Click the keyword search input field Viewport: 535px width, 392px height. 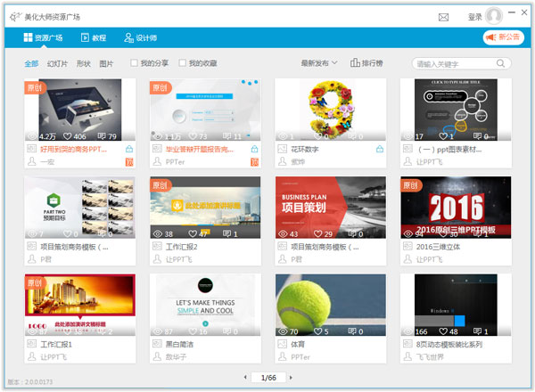(x=455, y=64)
